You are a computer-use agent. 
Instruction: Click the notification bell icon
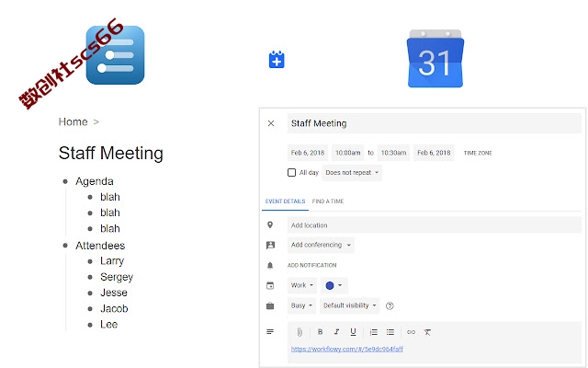(x=270, y=266)
